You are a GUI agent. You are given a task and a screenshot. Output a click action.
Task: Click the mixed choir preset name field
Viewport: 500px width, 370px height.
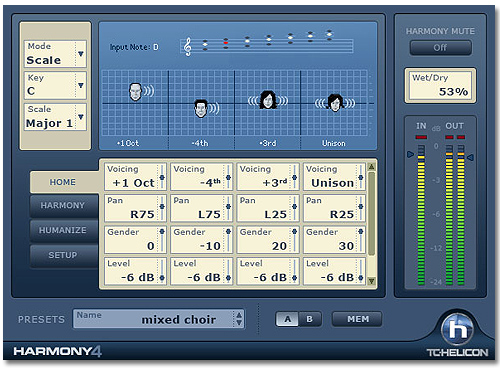click(x=159, y=319)
